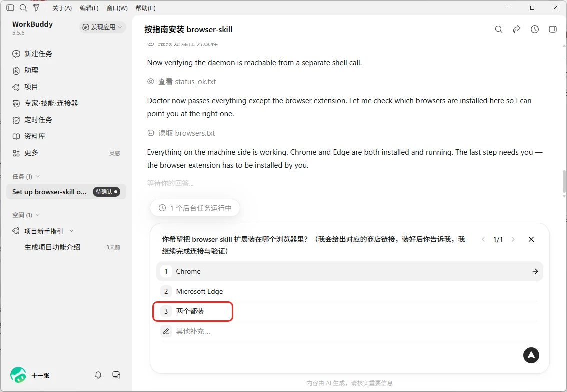Image resolution: width=567 pixels, height=392 pixels.
Task: Click the title '按指南安装 browser-skill'
Action: tap(188, 30)
